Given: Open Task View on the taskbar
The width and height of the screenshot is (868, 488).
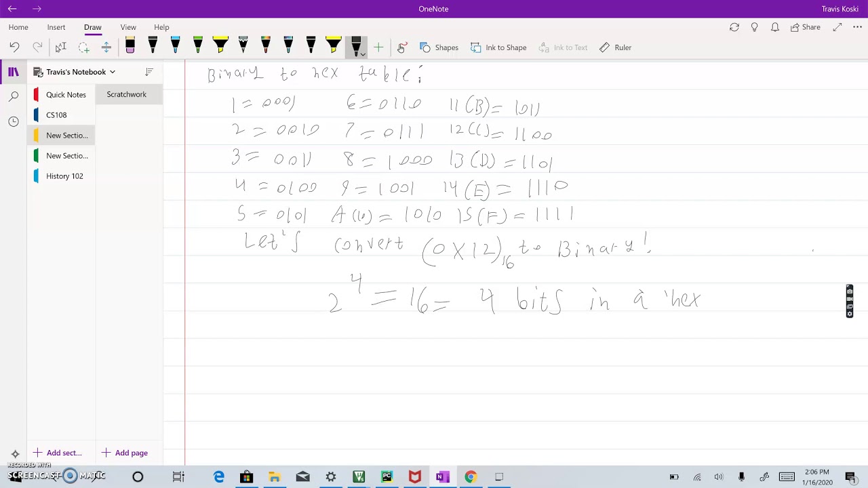Looking at the screenshot, I should pyautogui.click(x=178, y=476).
